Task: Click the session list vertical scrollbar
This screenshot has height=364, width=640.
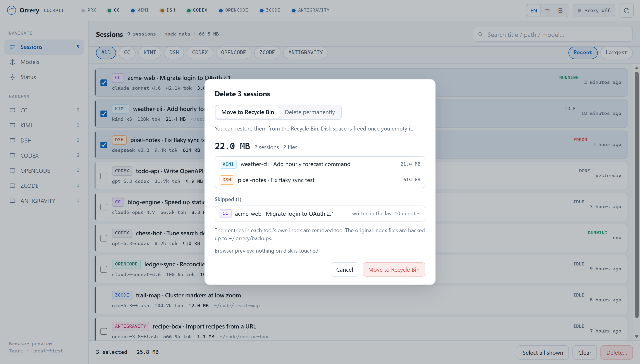Action: (x=636, y=195)
